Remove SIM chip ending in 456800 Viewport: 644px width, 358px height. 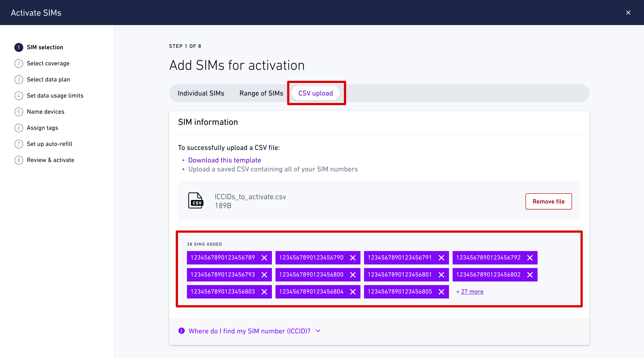tap(353, 275)
